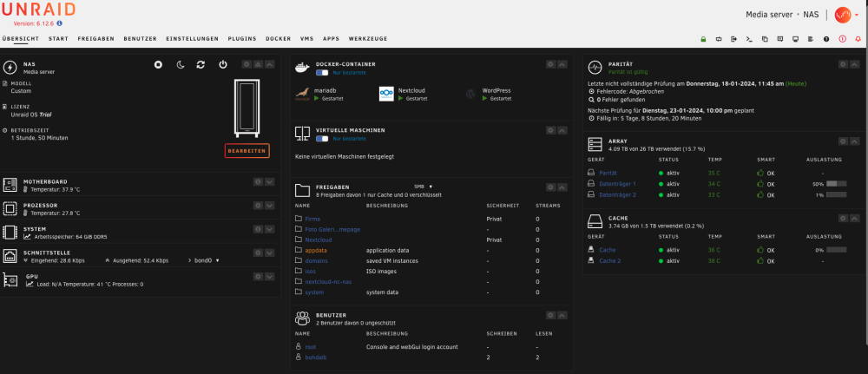
Task: Collapse the Cache panel
Action: point(854,219)
